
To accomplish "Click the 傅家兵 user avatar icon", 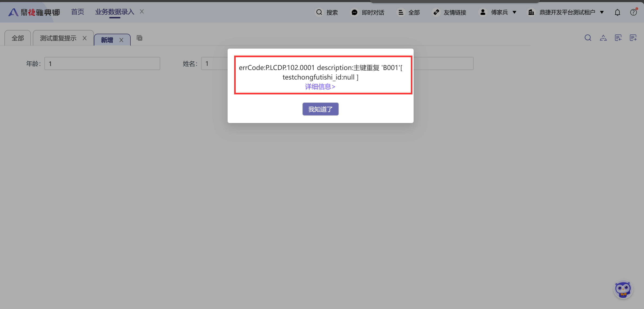I will (x=483, y=12).
